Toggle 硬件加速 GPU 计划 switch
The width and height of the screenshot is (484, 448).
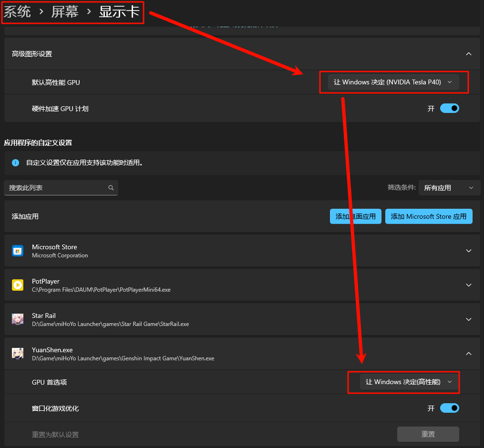[449, 109]
